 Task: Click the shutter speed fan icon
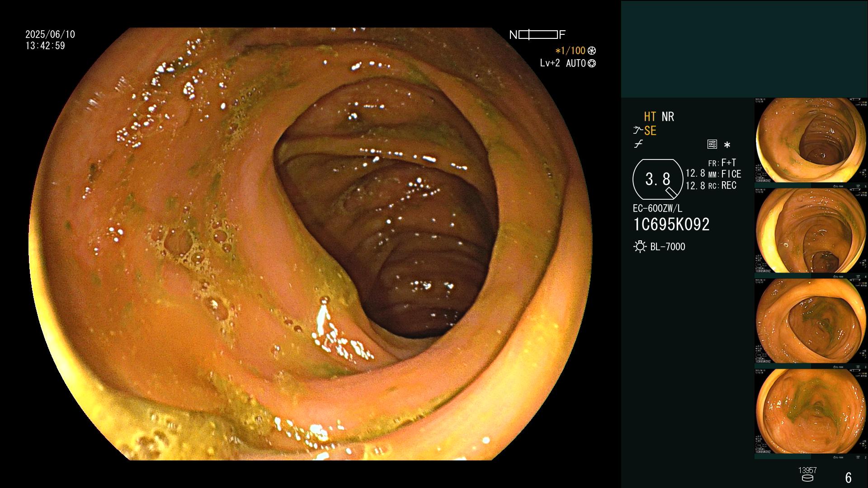tap(591, 51)
